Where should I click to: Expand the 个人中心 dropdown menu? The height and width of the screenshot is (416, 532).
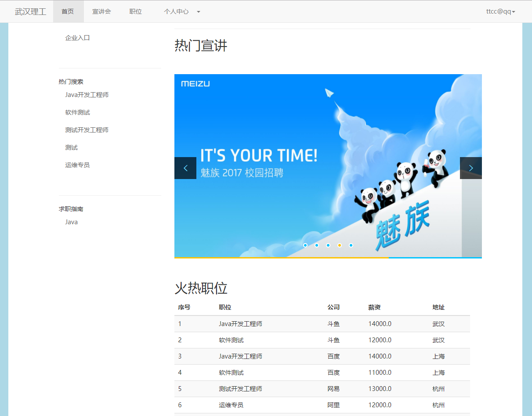click(x=181, y=11)
